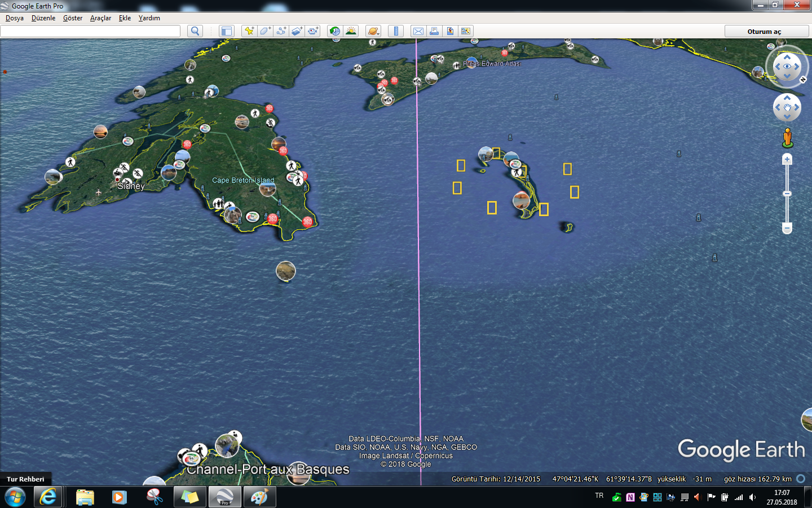Select the Add Polygon tool
Viewport: 812px width, 508px height.
[x=265, y=31]
